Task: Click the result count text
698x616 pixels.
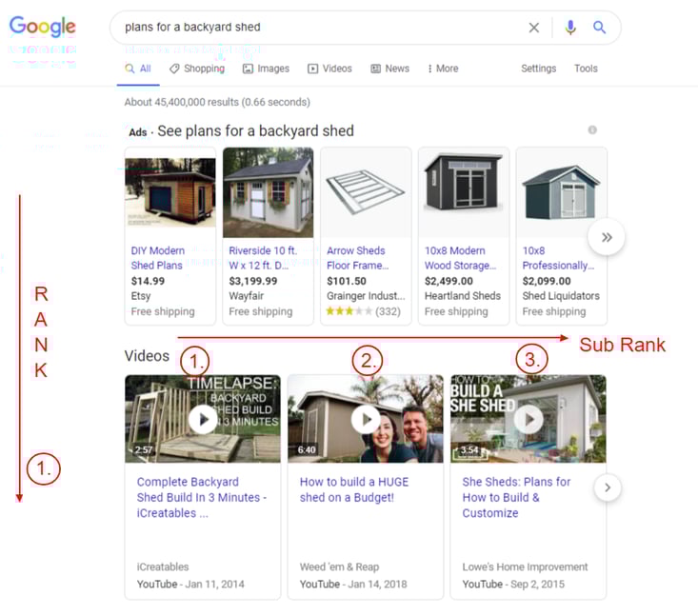Action: 217,103
